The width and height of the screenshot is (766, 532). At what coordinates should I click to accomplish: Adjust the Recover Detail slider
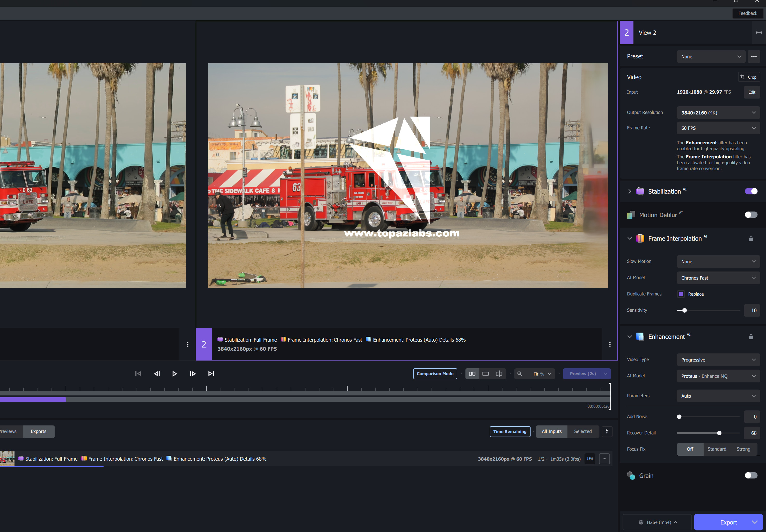[719, 433]
